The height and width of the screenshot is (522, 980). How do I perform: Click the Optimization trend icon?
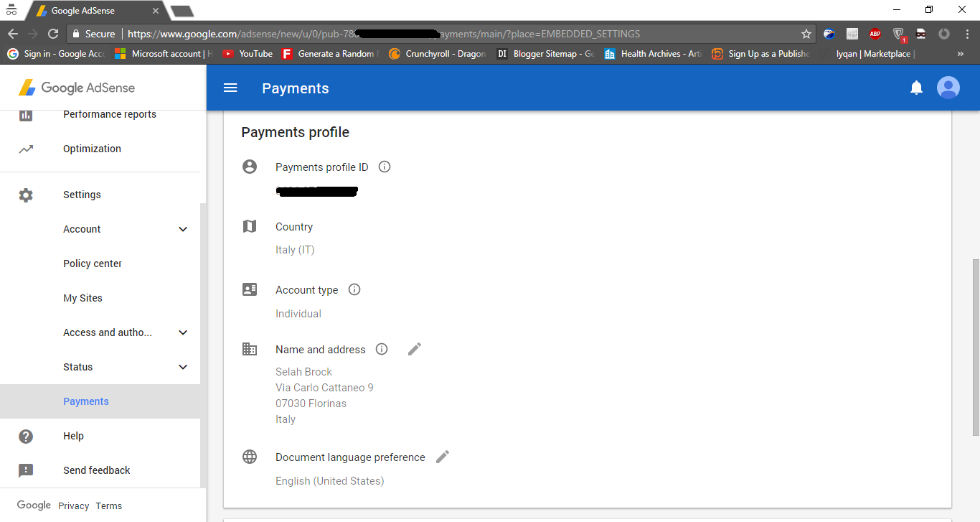tap(26, 149)
